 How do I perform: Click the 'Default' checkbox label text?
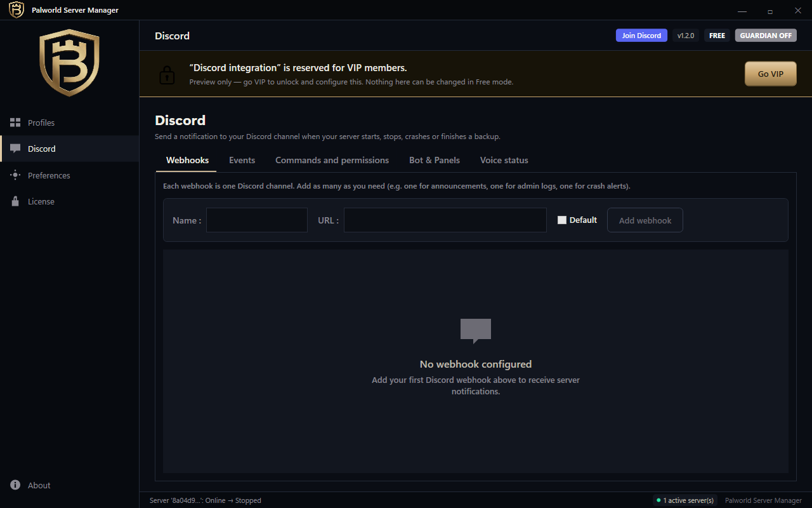coord(583,220)
